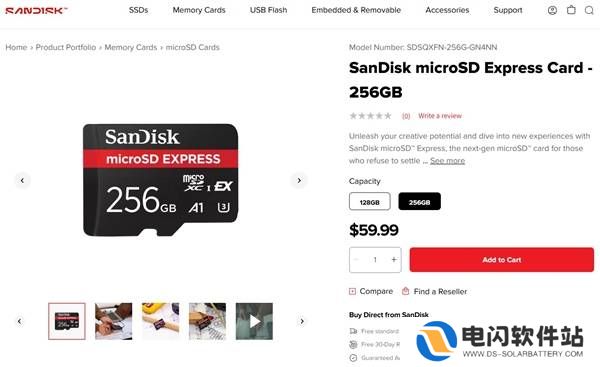Expand description with See more
The height and width of the screenshot is (367, 600).
447,161
